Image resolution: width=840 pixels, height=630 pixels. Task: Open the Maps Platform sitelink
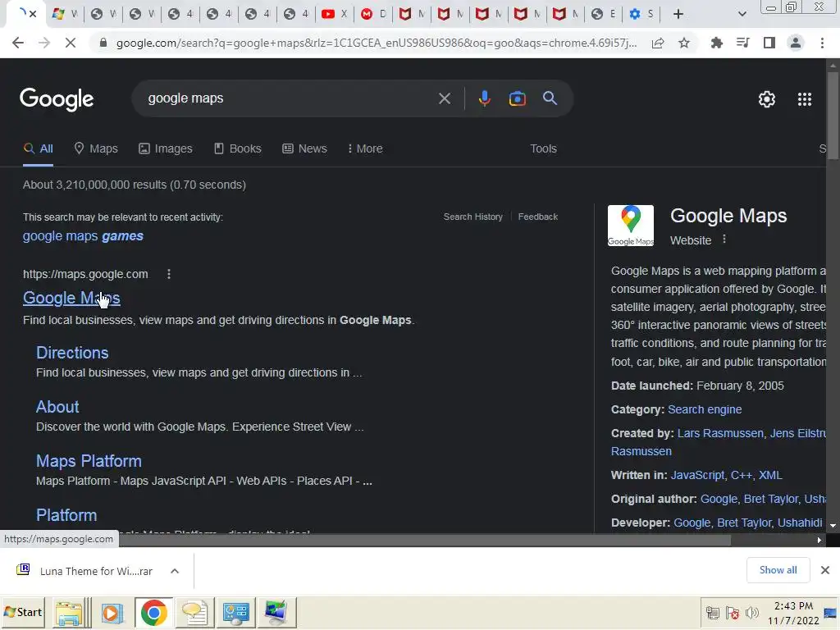89,461
